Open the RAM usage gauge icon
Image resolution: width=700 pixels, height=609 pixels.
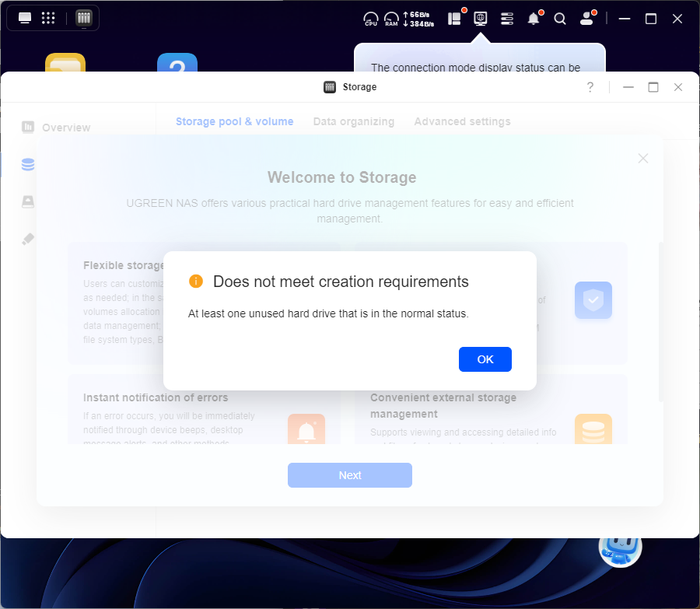[x=391, y=19]
